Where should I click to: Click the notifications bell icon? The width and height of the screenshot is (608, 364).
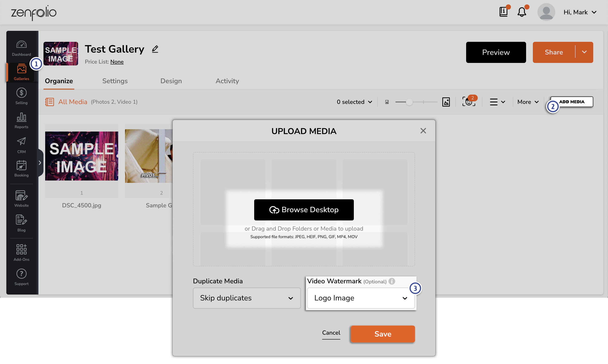(x=522, y=12)
